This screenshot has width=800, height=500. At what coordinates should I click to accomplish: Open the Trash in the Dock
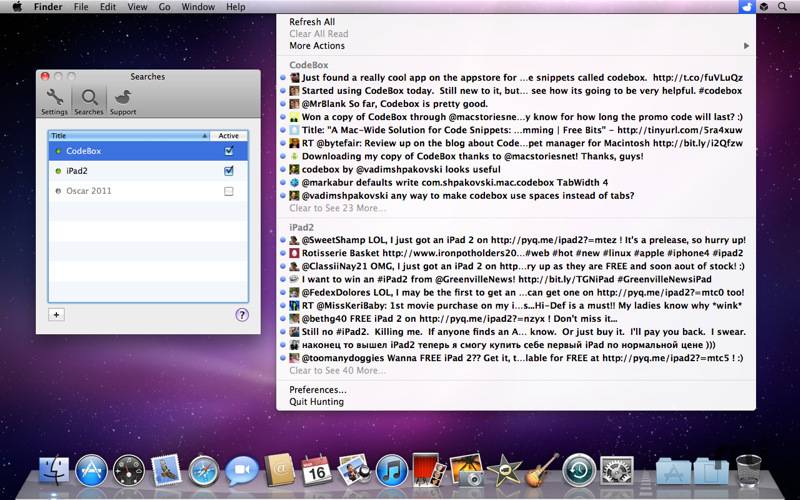[748, 470]
